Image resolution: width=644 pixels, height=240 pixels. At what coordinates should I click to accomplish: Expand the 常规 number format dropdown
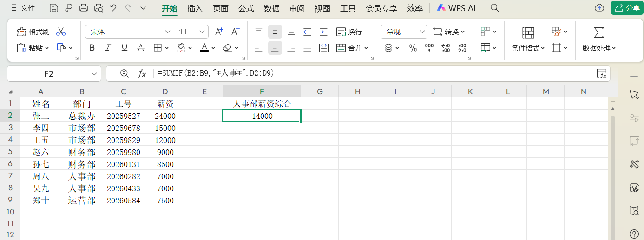click(422, 32)
